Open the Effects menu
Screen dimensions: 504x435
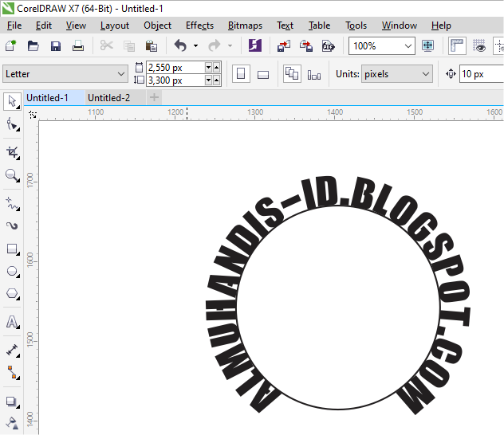(x=199, y=25)
